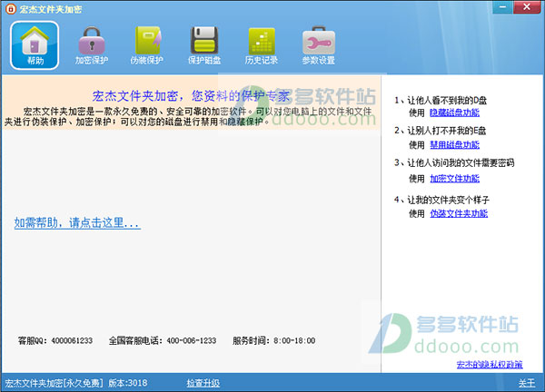The width and height of the screenshot is (545, 392).
Task: Click the 关于 link in the status bar
Action: tap(527, 383)
